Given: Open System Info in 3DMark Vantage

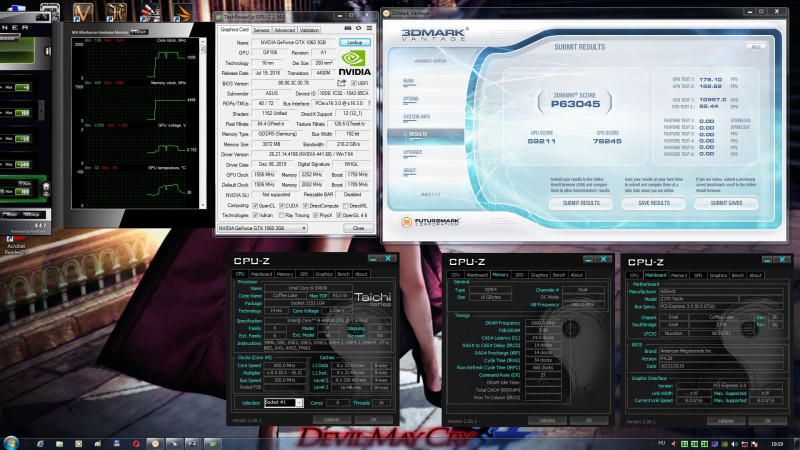Looking at the screenshot, I should point(416,117).
